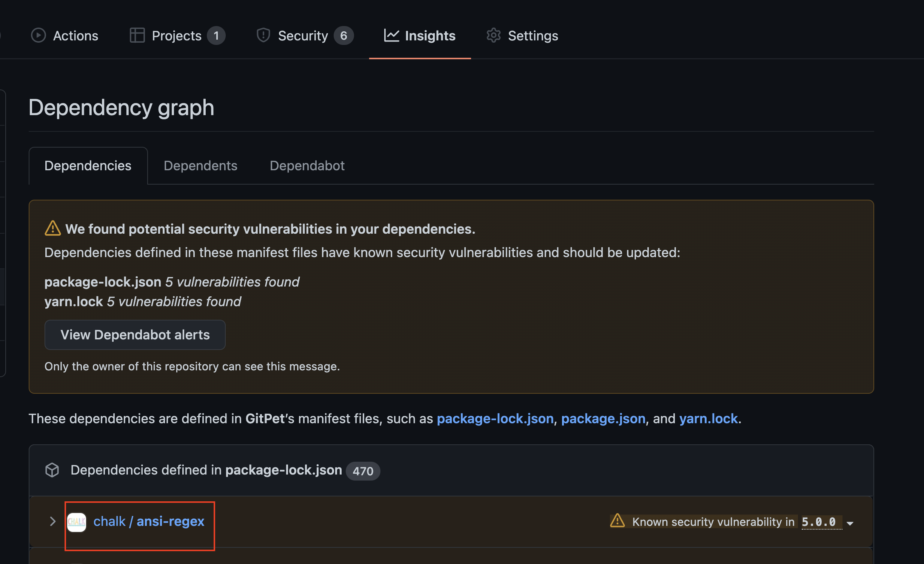Click the Actions play icon
Viewport: 924px width, 564px height.
38,35
